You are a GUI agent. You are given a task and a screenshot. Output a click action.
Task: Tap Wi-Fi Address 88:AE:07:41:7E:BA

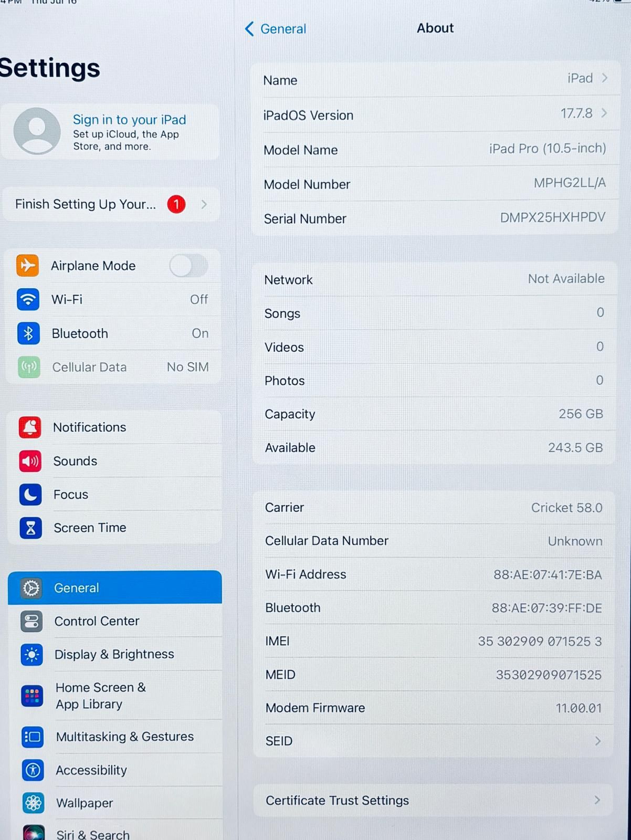(548, 574)
